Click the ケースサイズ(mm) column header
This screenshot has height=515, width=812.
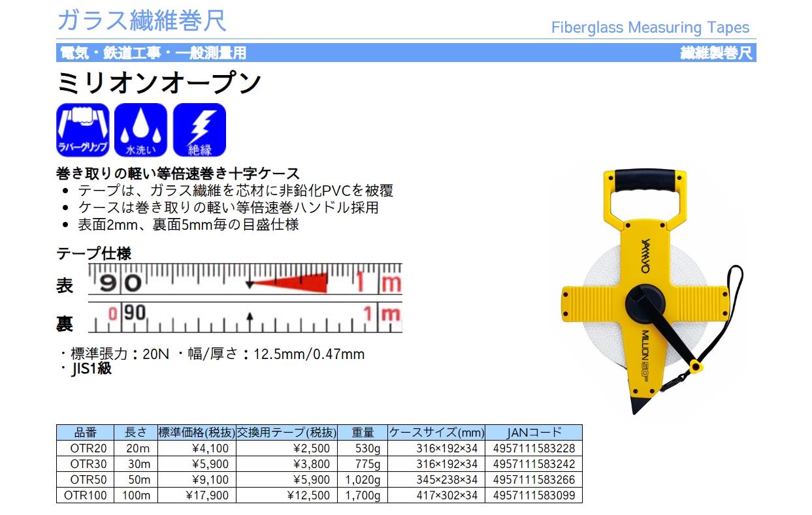click(436, 432)
